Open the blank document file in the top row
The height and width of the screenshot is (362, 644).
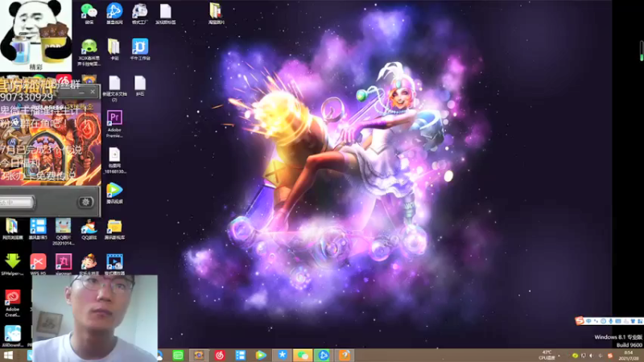(166, 13)
